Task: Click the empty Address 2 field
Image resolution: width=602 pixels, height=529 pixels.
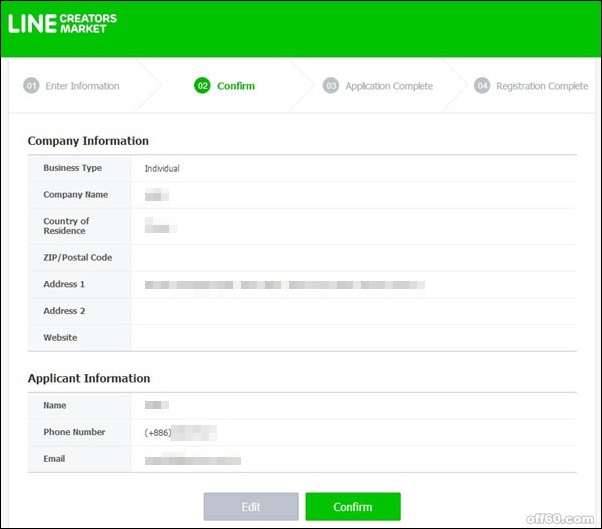Action: pos(352,311)
